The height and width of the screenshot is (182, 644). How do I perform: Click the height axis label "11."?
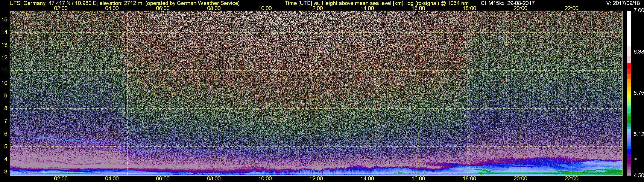tap(5, 70)
